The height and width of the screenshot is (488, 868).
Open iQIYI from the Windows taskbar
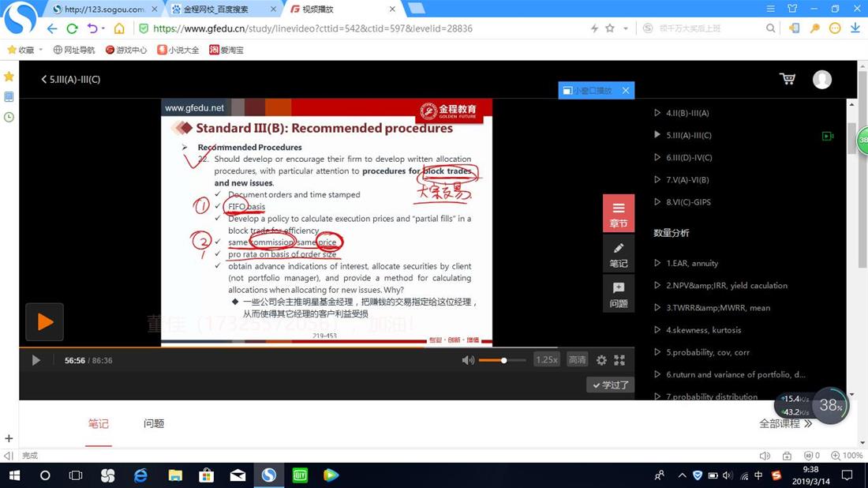(x=300, y=475)
